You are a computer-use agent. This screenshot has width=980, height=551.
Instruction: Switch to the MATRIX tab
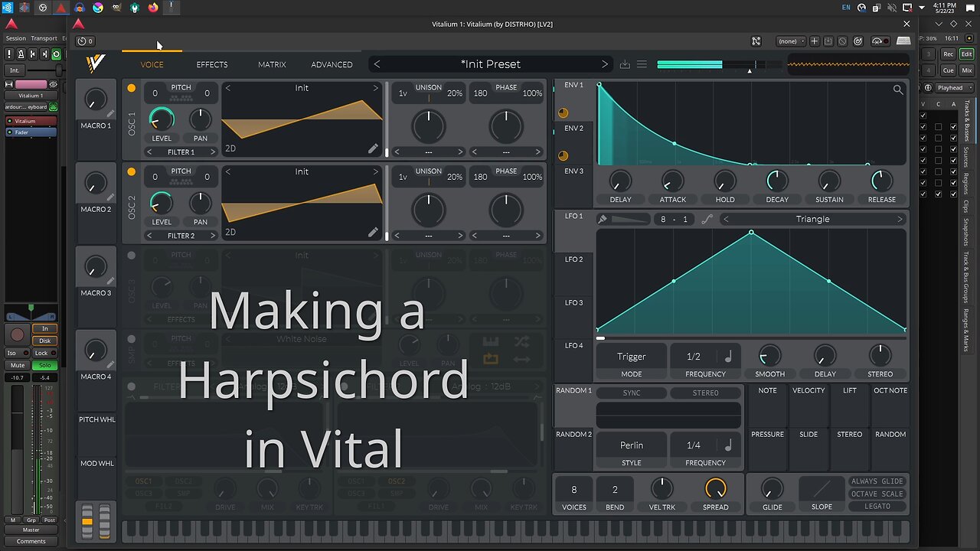pyautogui.click(x=272, y=64)
